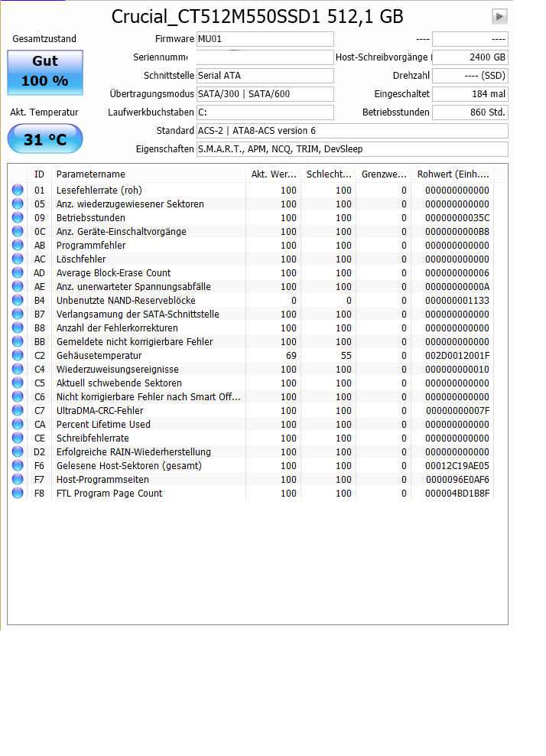Click raw value 00000000035C
The width and height of the screenshot is (546, 756).
[x=457, y=218]
